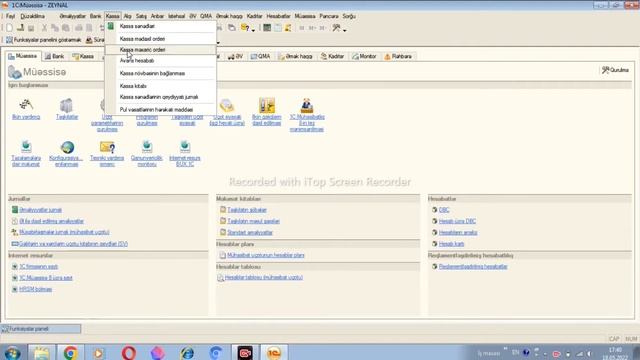The width and height of the screenshot is (640, 360).
Task: Open the 1C application taskbar icon
Action: pos(274,353)
